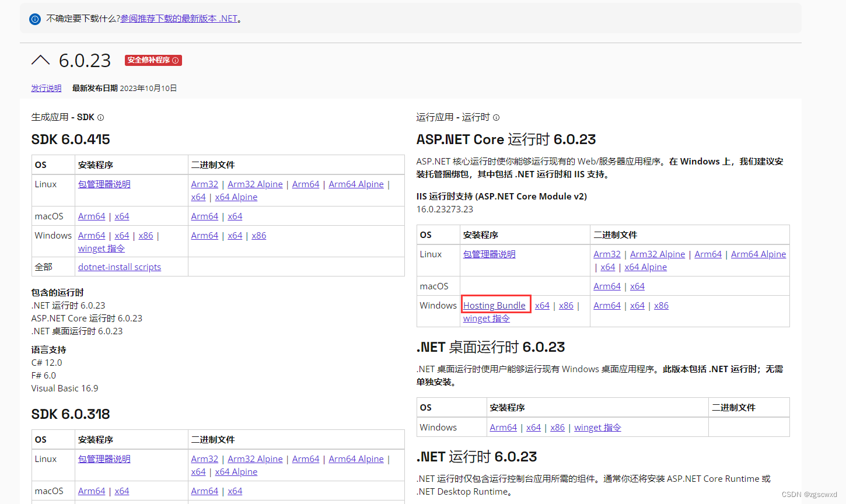Click info icon beside SDK heading
The image size is (846, 504).
(100, 117)
